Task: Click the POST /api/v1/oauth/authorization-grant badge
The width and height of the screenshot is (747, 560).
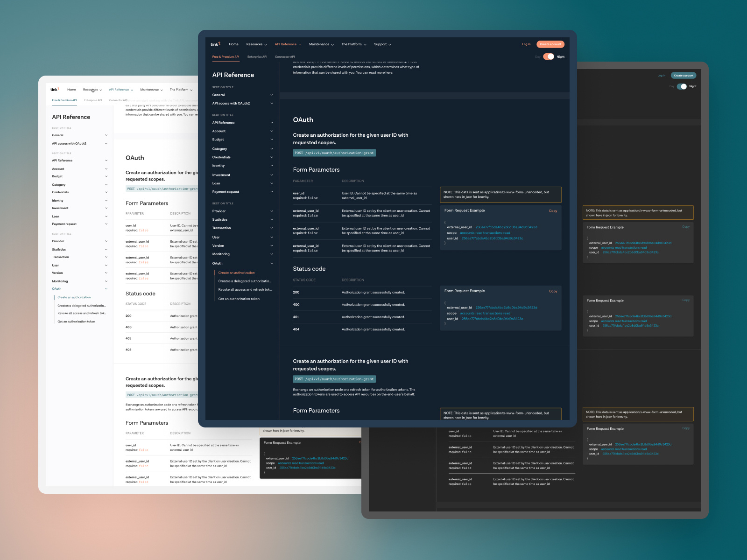Action: click(x=334, y=153)
